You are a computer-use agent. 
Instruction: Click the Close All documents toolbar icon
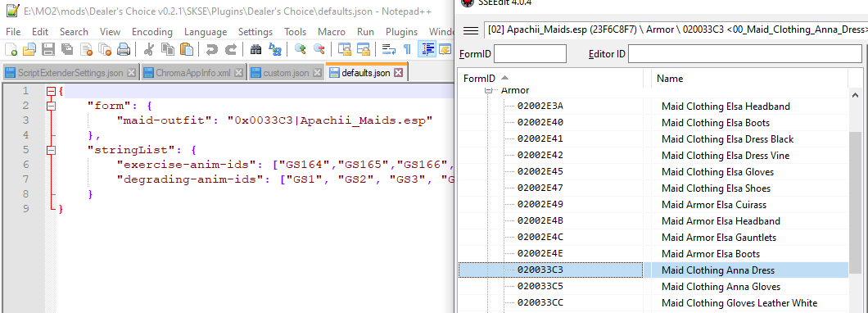click(x=105, y=49)
